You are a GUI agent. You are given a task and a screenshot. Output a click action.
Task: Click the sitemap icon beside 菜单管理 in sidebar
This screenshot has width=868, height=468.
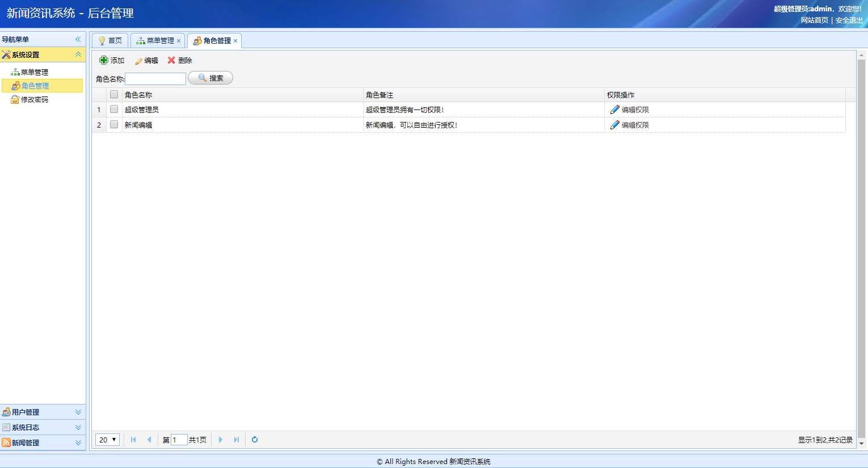pos(15,72)
